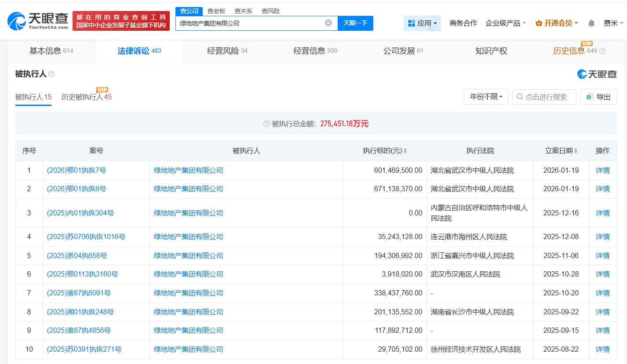This screenshot has width=627, height=364.
Task: Open the notification bell
Action: (x=591, y=23)
